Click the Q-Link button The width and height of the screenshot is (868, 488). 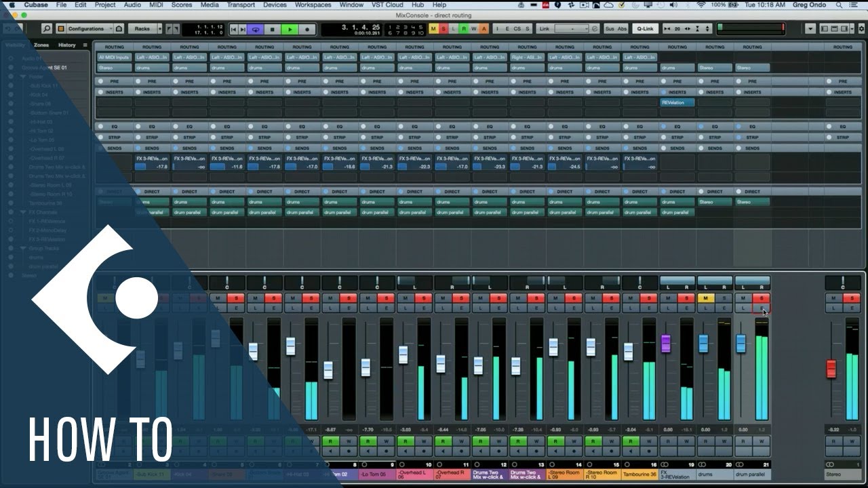(645, 29)
